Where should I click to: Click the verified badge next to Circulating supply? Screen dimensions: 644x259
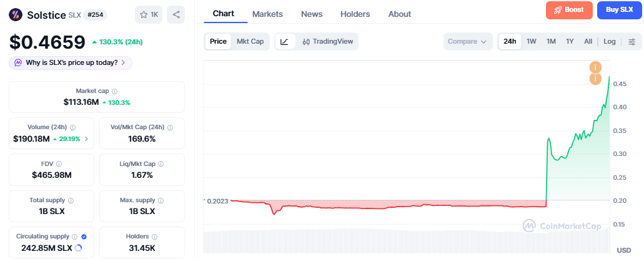[84, 237]
